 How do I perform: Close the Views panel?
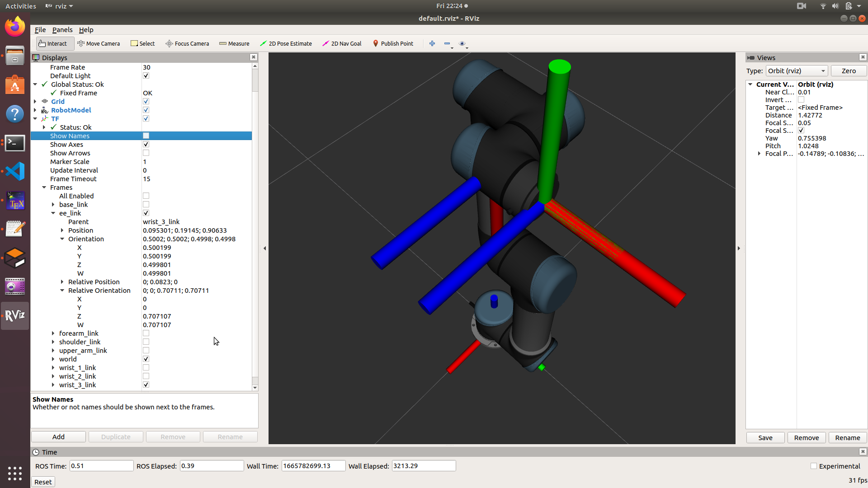pos(863,57)
